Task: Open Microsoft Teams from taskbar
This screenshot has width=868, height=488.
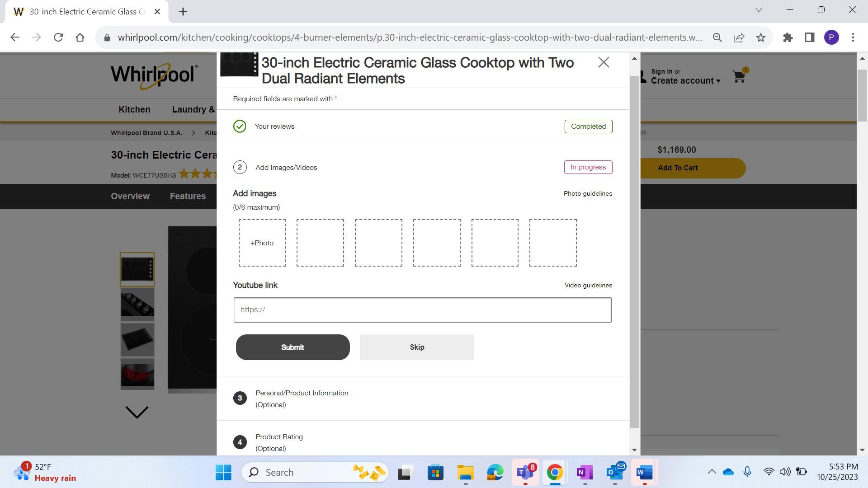Action: (x=525, y=472)
